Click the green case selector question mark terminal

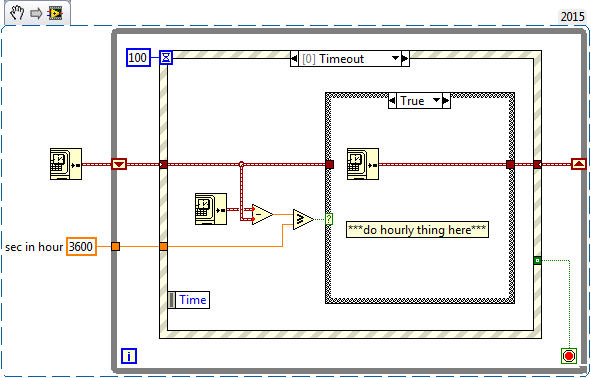329,219
